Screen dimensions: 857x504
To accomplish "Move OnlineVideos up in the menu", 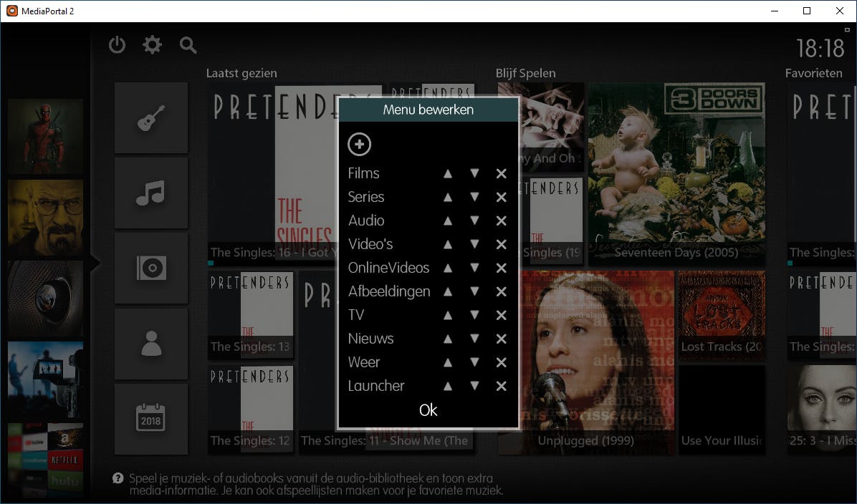I will point(448,268).
